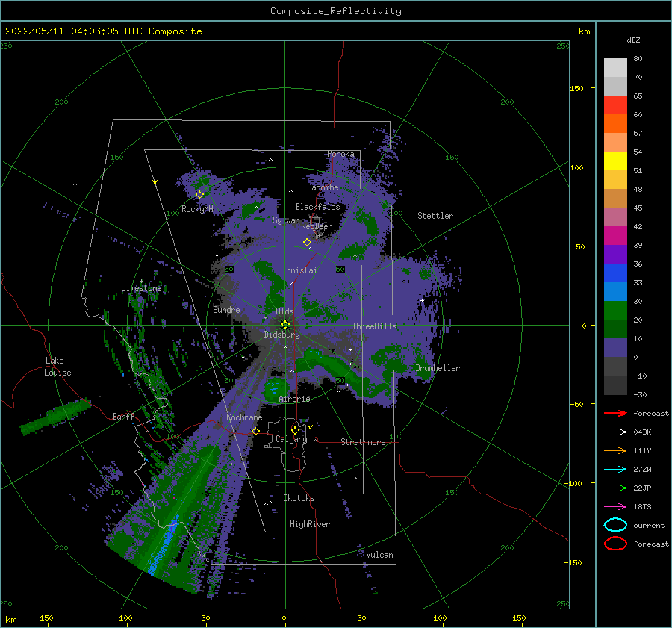The height and width of the screenshot is (628, 672).
Task: Pick the magenta 39-42 dBZ swatch
Action: click(615, 236)
